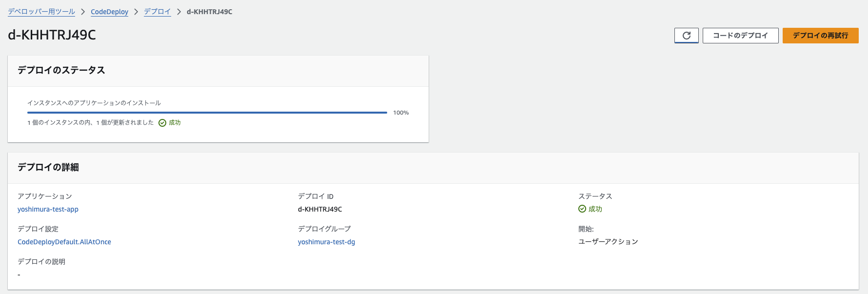
Task: Click success check icon in status panel
Action: pos(162,123)
